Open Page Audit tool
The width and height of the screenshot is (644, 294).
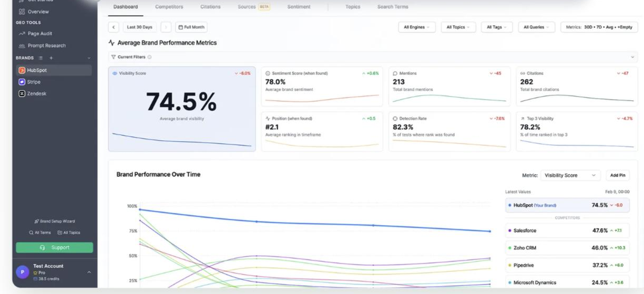[x=35, y=34]
